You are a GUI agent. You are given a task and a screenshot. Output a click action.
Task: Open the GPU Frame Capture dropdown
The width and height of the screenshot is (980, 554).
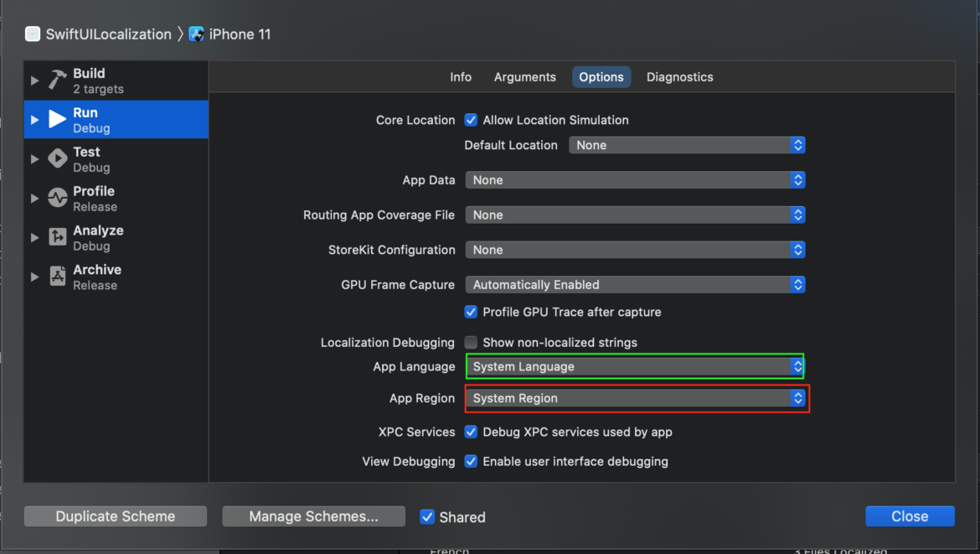coord(634,285)
